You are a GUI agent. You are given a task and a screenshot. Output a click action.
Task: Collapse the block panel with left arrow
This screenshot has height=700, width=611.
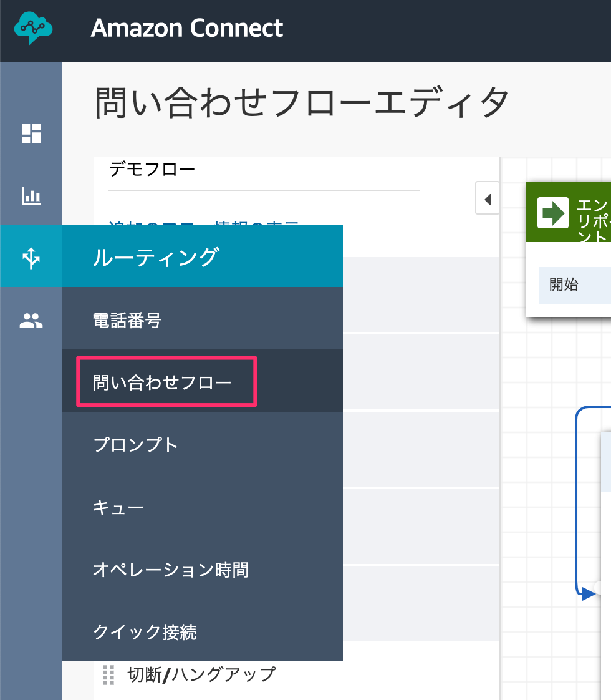click(488, 198)
